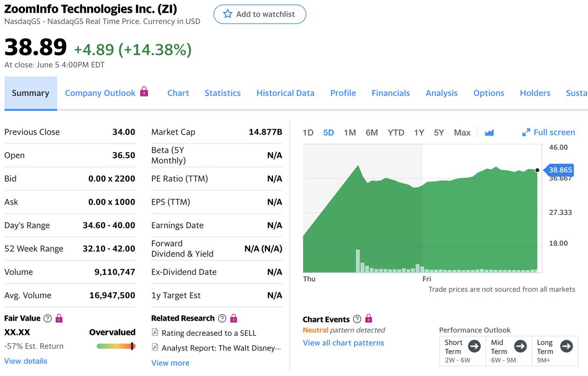Select the 5D chart range
Screen dimensions: 588x376
pos(328,133)
